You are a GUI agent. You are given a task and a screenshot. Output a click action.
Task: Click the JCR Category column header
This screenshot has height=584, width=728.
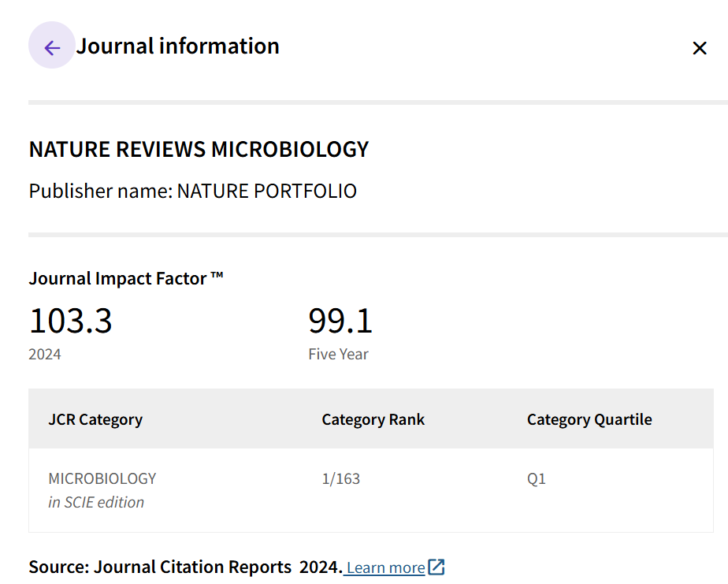click(95, 419)
